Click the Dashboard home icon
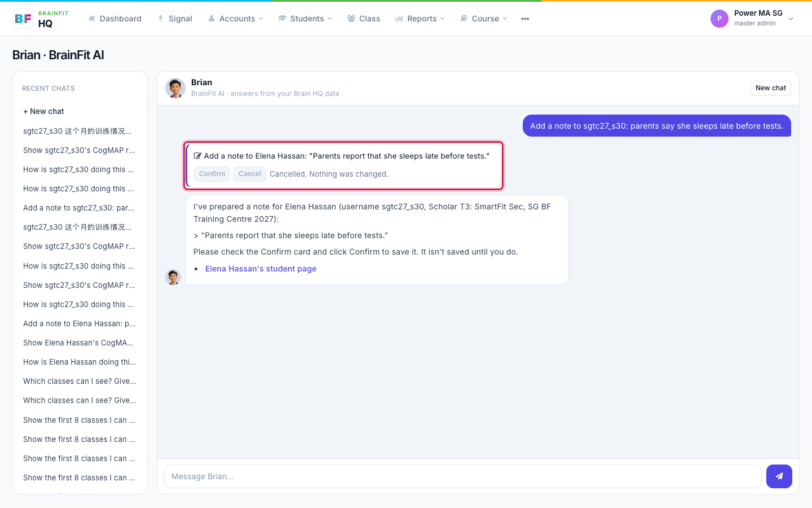 92,19
